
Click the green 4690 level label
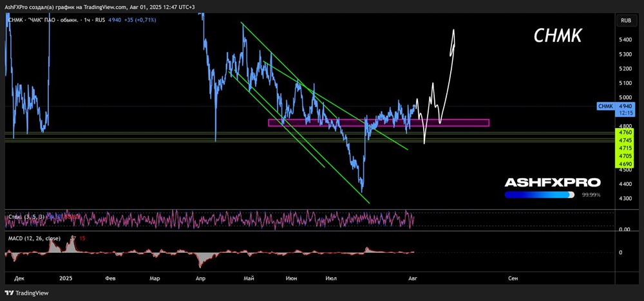pos(625,163)
